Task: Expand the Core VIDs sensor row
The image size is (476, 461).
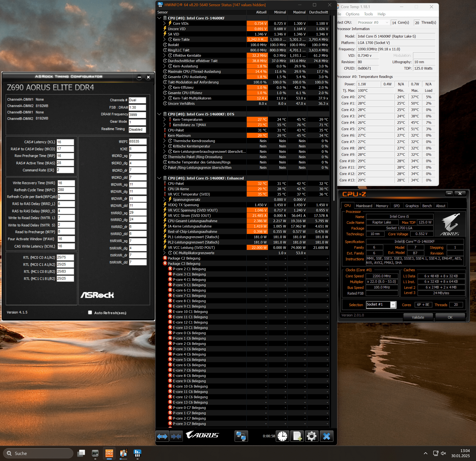Action: 164,23
